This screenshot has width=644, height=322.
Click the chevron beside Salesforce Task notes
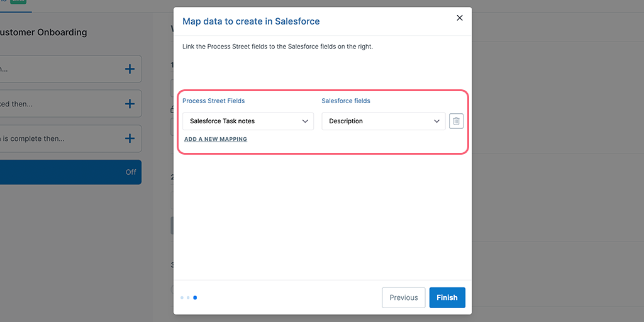[x=305, y=121]
